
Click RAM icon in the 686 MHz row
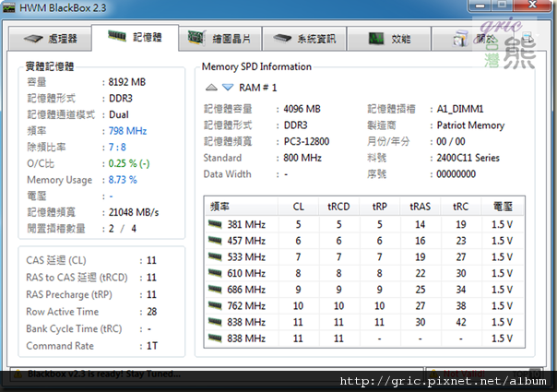click(215, 290)
